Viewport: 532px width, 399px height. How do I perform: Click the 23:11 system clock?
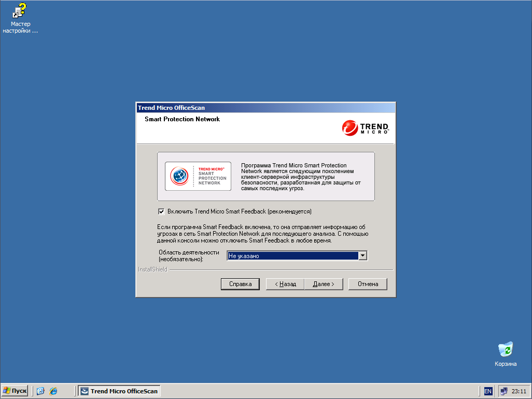[519, 391]
